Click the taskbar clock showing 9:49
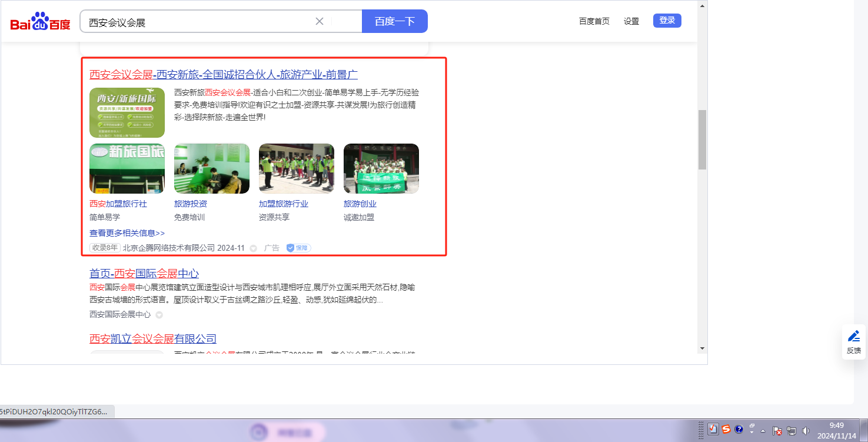 [837, 430]
